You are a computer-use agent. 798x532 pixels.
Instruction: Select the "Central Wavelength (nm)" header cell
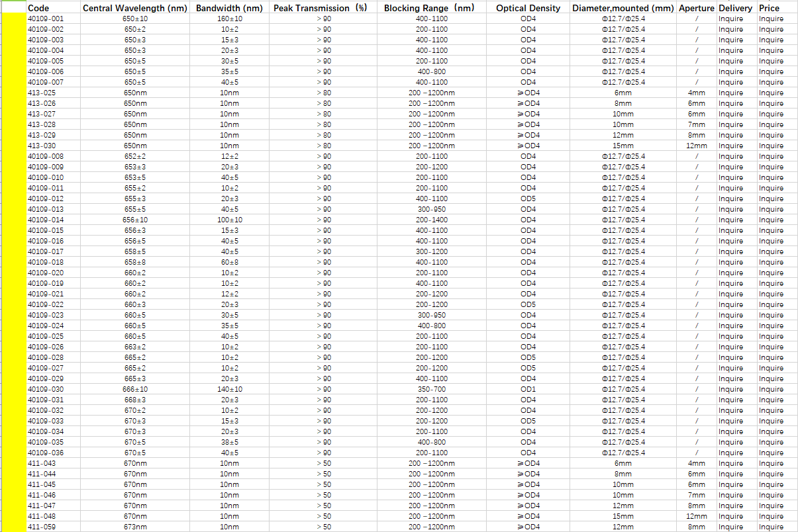tap(135, 9)
